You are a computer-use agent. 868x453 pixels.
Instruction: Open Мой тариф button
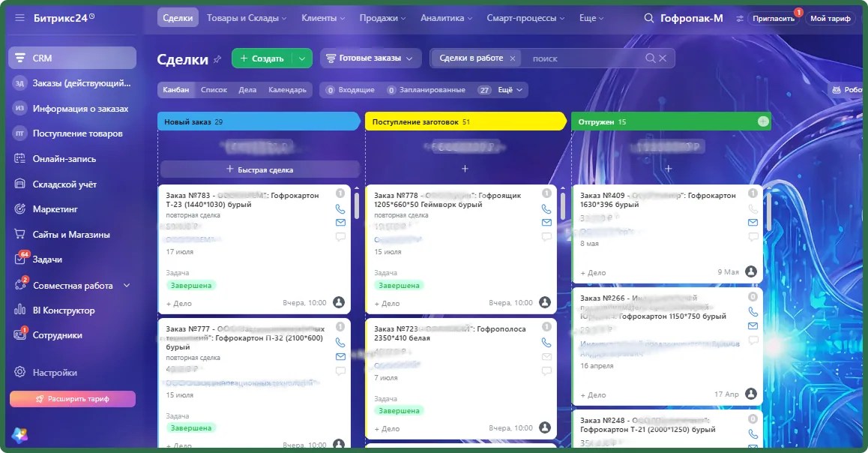tap(831, 19)
